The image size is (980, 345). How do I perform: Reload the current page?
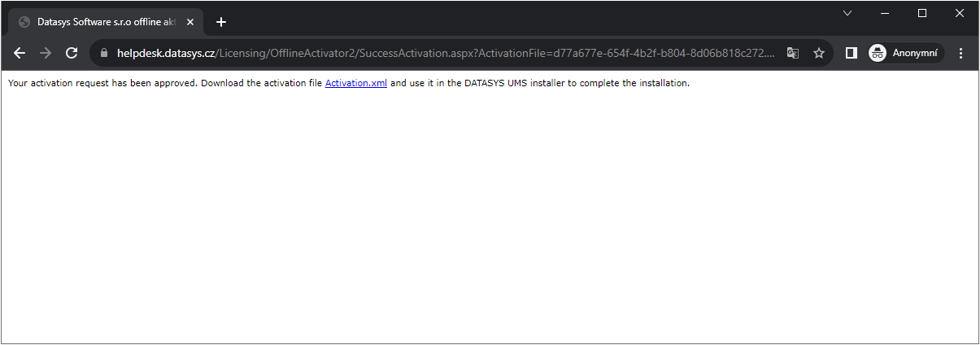(72, 53)
